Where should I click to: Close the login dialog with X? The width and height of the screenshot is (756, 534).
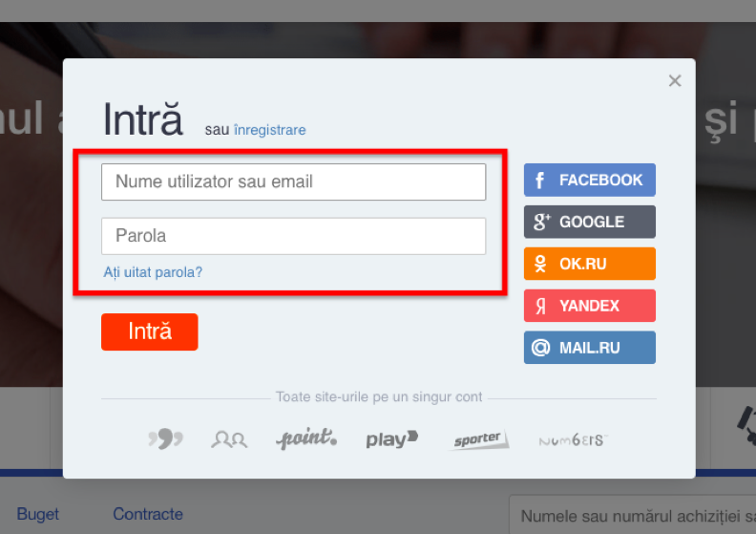tap(675, 80)
